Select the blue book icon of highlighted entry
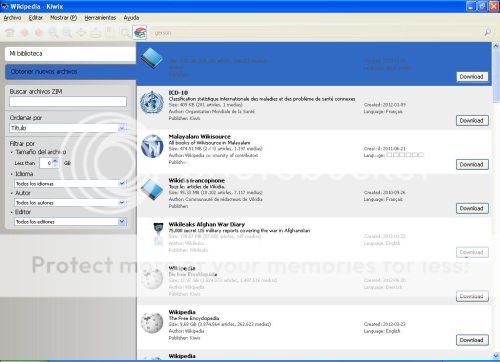The height and width of the screenshot is (362, 500). point(152,59)
